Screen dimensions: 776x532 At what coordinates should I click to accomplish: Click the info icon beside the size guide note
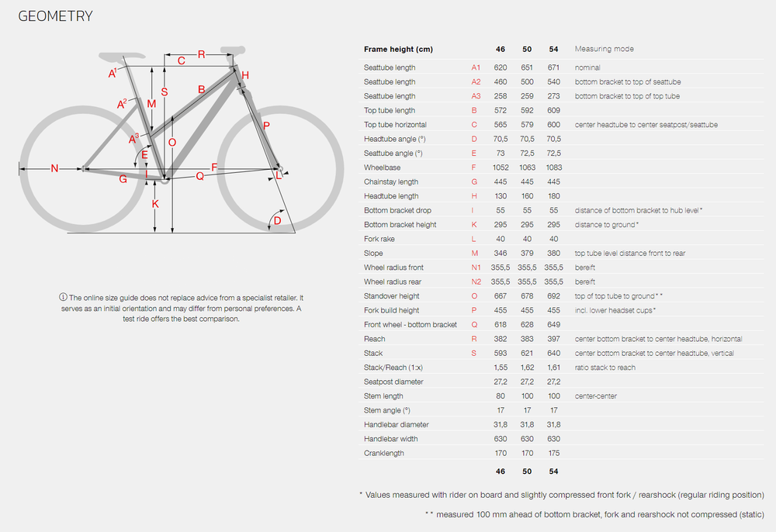click(63, 298)
